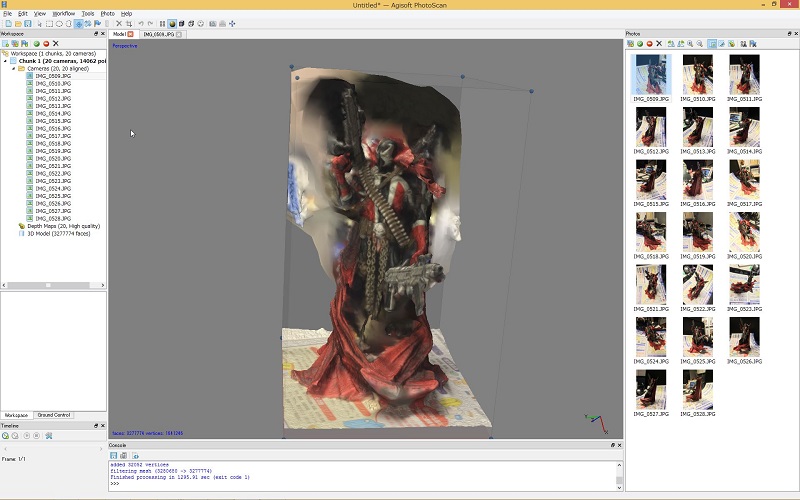Click zoom-in magnifier in Photos toolbar

click(x=690, y=44)
